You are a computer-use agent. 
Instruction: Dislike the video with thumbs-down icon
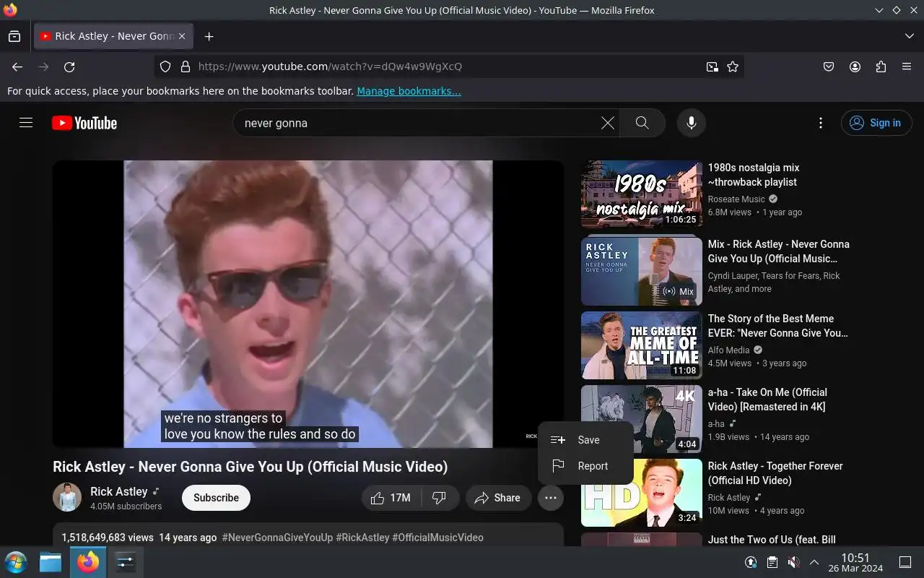click(x=439, y=498)
